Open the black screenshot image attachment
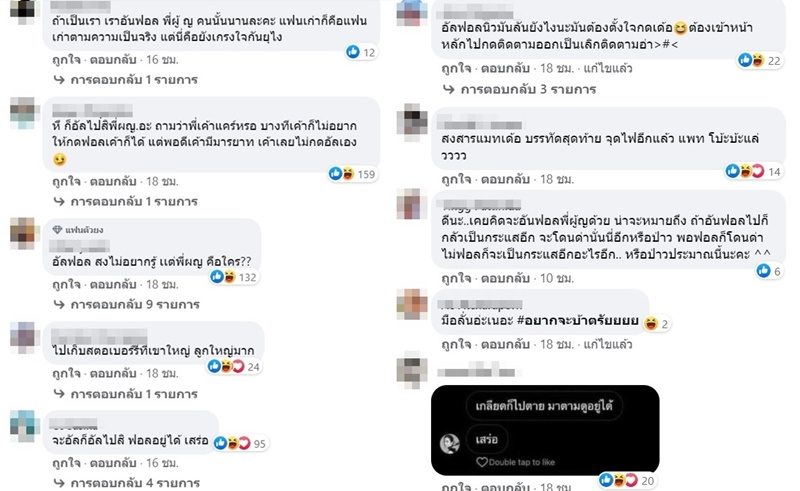 point(545,430)
